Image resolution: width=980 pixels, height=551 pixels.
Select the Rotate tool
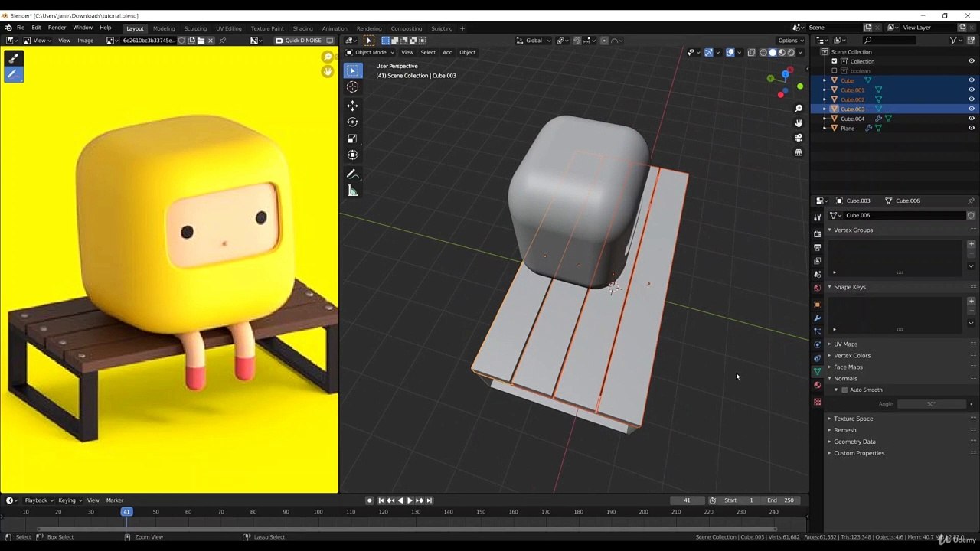(352, 122)
